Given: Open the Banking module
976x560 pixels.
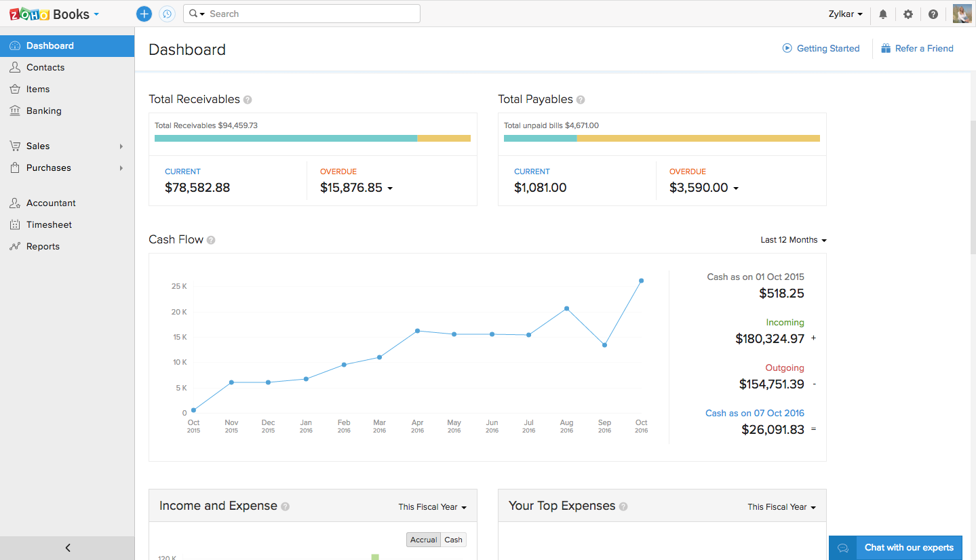Looking at the screenshot, I should (x=43, y=111).
